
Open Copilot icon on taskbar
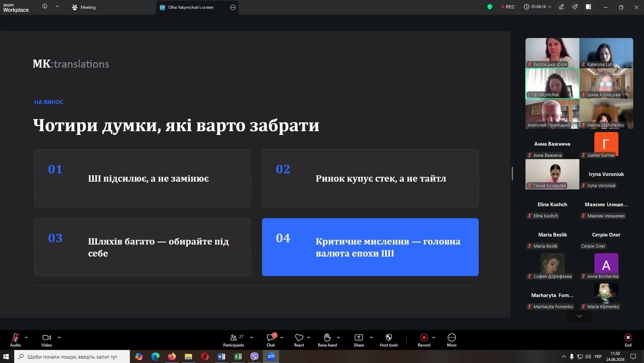(x=139, y=357)
